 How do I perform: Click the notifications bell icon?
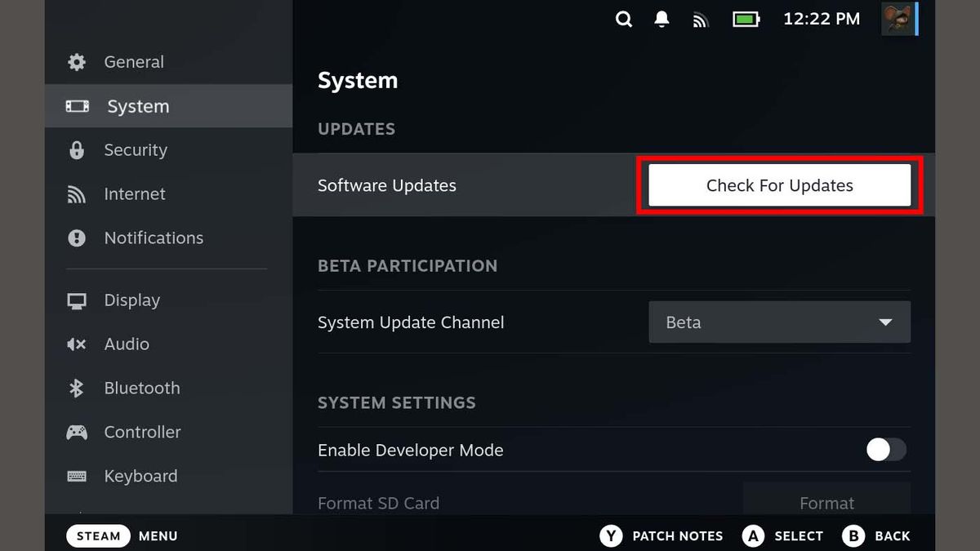(x=661, y=19)
